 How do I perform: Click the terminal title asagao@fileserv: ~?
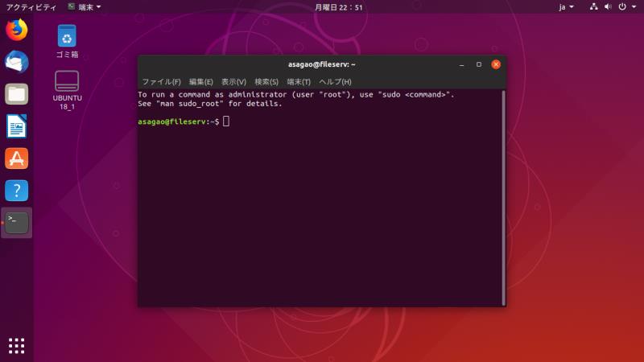(321, 64)
